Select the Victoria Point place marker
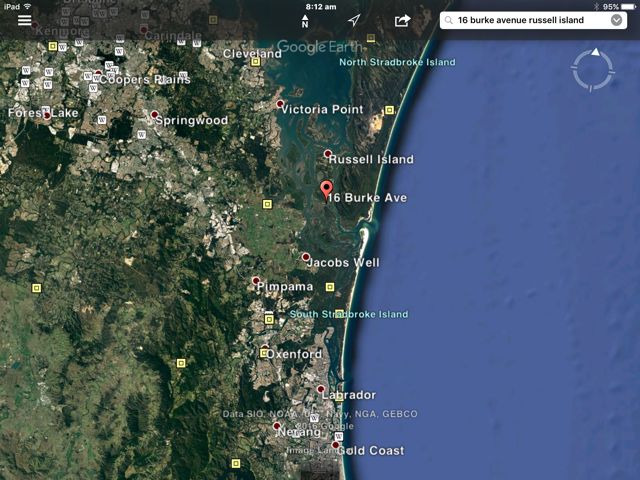The image size is (640, 480). coord(280,104)
